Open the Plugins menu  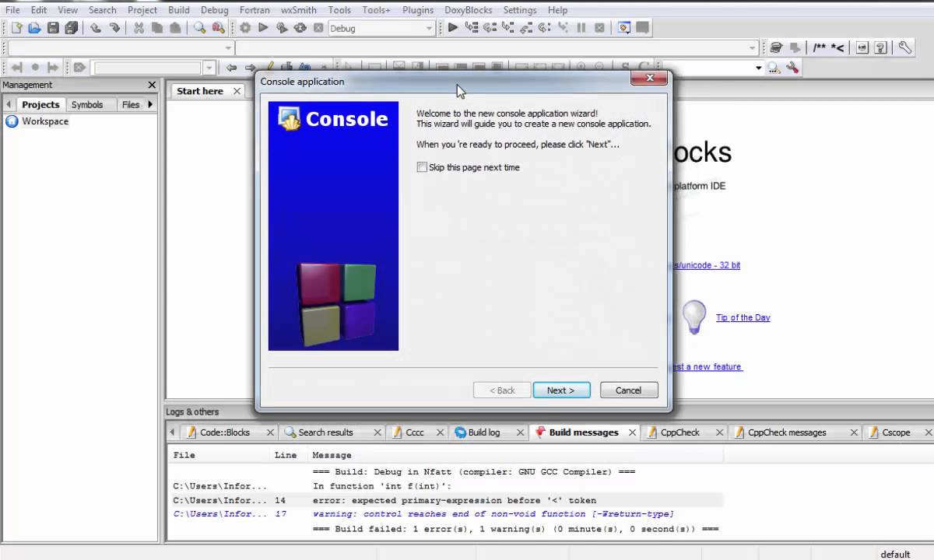pos(418,10)
